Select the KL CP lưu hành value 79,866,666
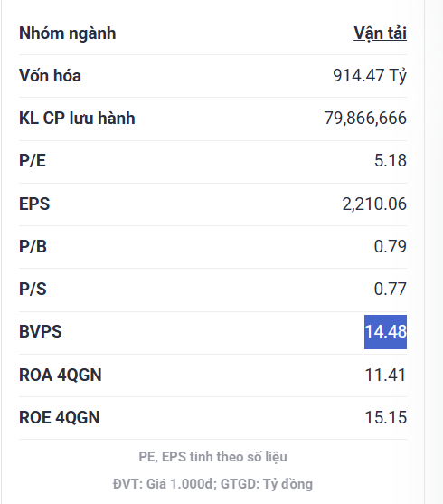This screenshot has width=443, height=504. click(x=365, y=118)
